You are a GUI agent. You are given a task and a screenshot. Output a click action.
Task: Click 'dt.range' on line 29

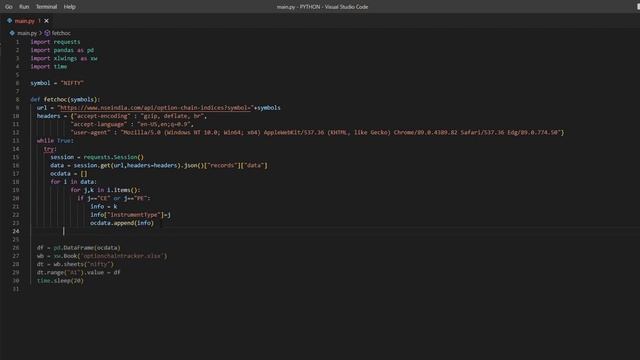coord(49,272)
